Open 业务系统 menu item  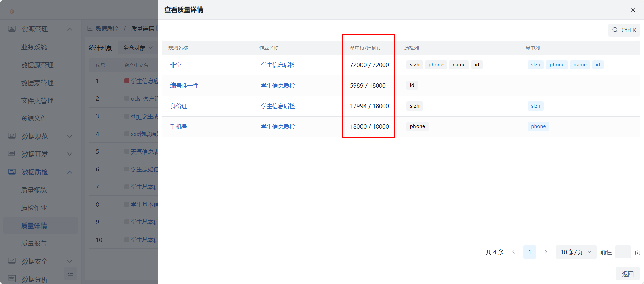pos(34,47)
